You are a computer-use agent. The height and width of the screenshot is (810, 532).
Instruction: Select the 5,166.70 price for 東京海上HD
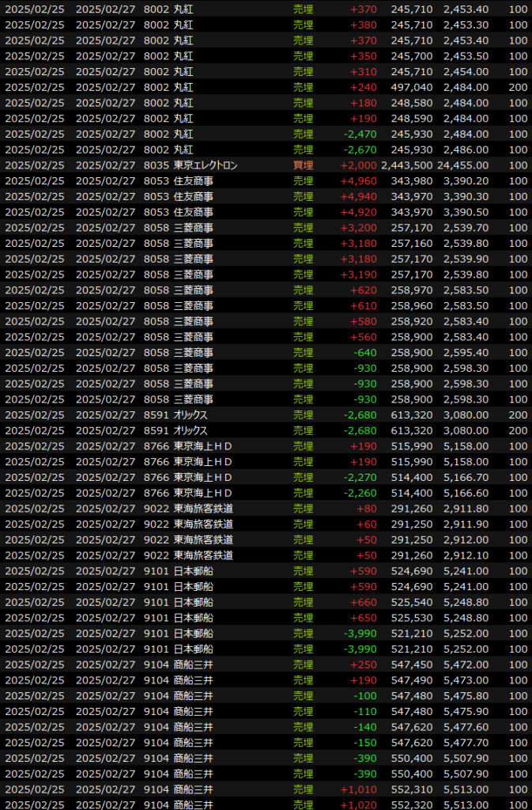pos(466,478)
